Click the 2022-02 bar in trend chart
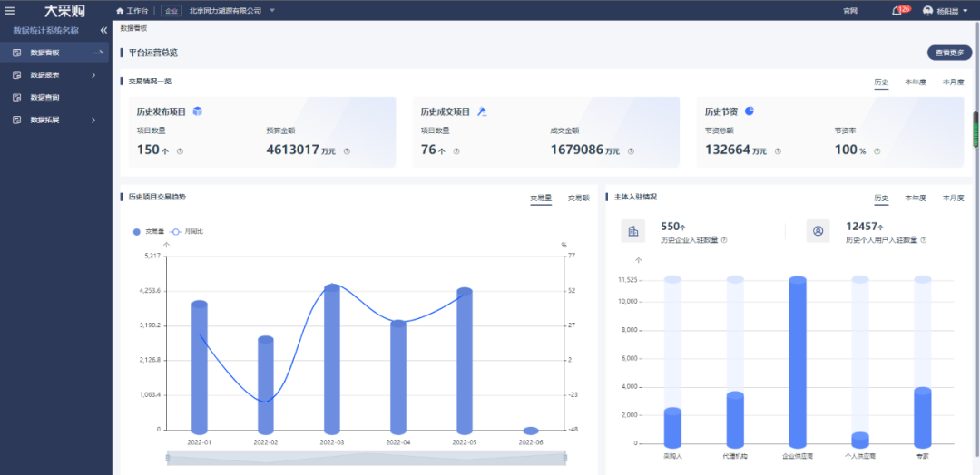This screenshot has width=980, height=475. [x=266, y=385]
